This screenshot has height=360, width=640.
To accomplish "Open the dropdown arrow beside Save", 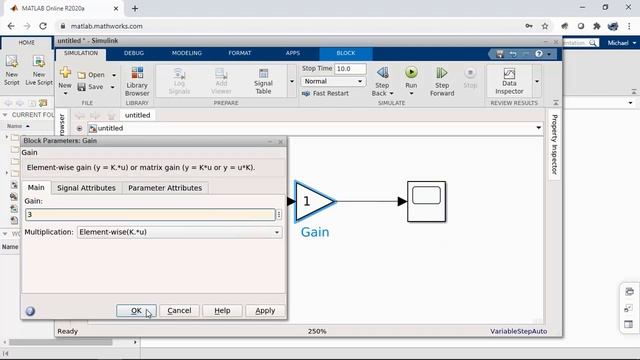I will [113, 87].
